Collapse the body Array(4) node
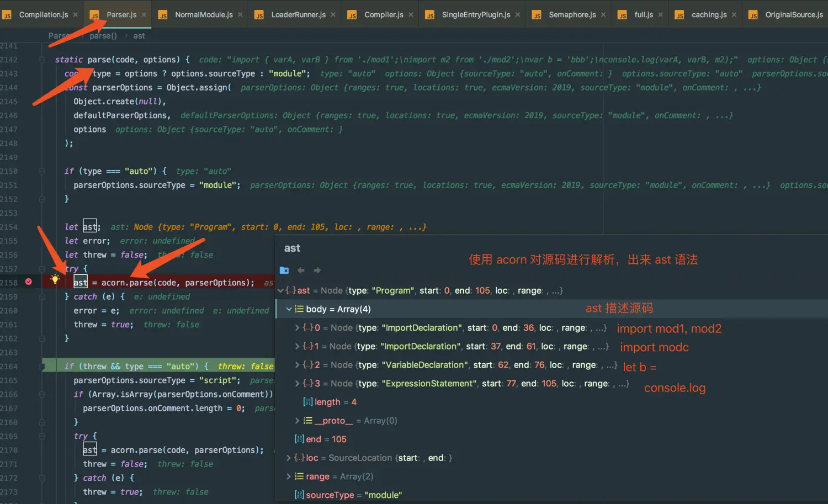 tap(289, 309)
